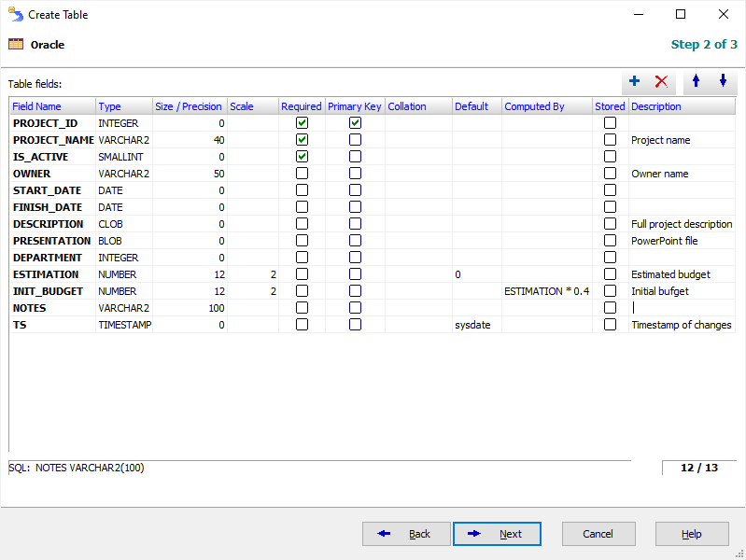Toggle Stored checkbox for INIT_BUDGET
Screen dimensions: 746x560
(610, 291)
